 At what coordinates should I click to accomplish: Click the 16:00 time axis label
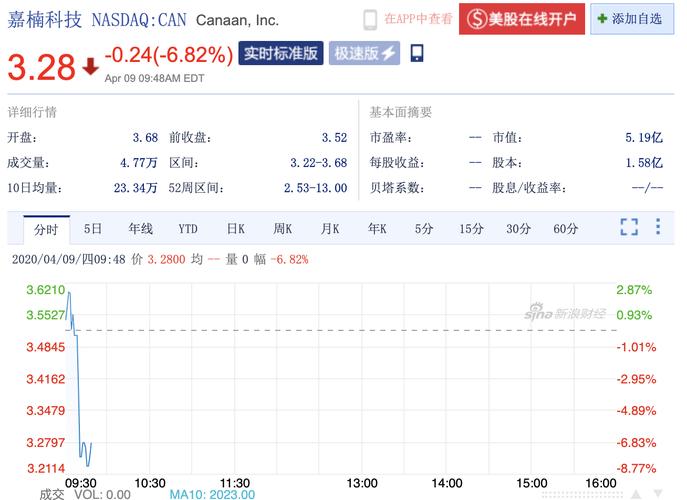coord(601,483)
